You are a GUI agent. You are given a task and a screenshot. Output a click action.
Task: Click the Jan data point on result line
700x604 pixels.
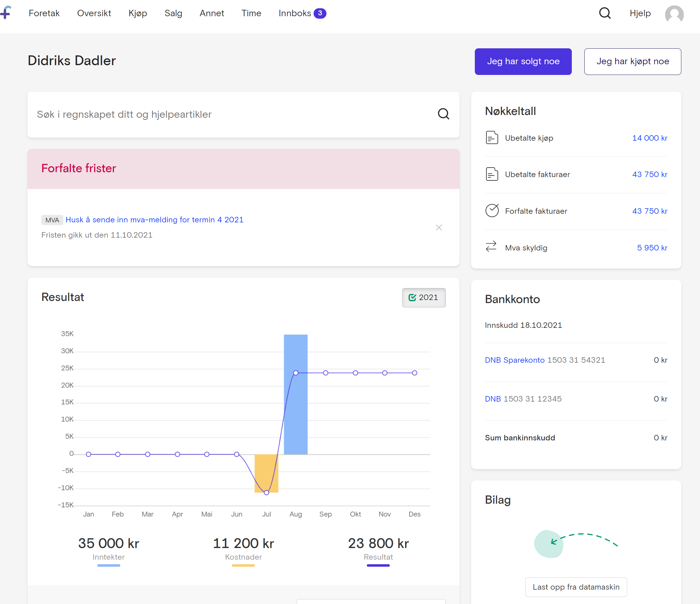[x=88, y=454]
